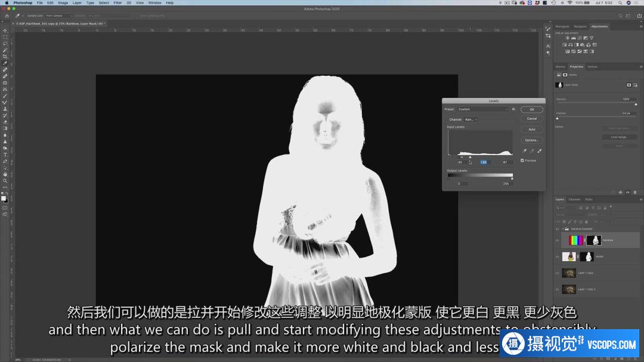Select the Zoom tool

click(x=5, y=181)
